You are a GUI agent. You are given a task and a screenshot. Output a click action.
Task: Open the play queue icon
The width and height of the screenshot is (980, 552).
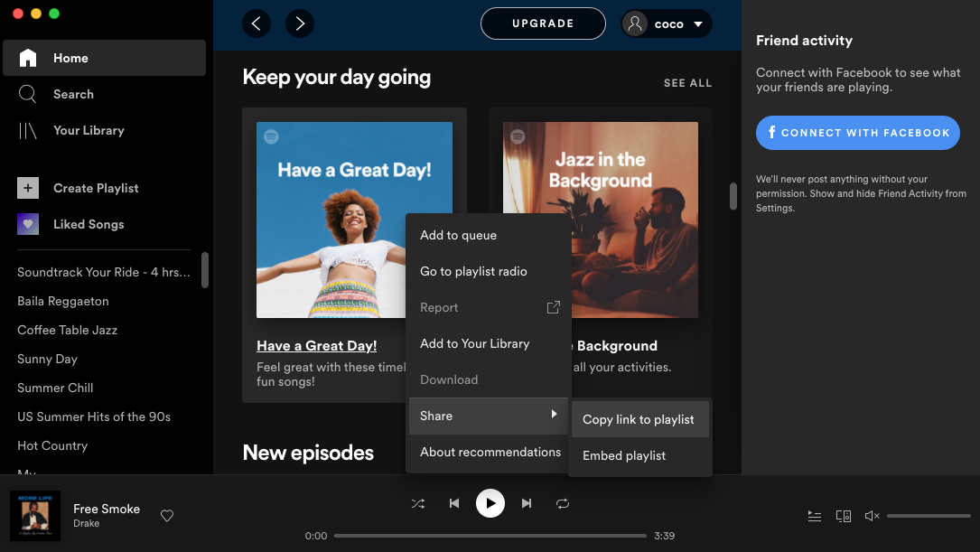tap(814, 516)
